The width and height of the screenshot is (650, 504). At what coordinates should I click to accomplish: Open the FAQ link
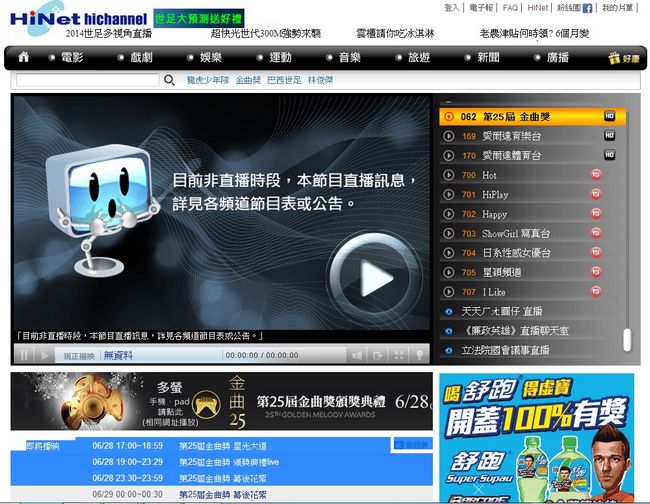pyautogui.click(x=510, y=8)
